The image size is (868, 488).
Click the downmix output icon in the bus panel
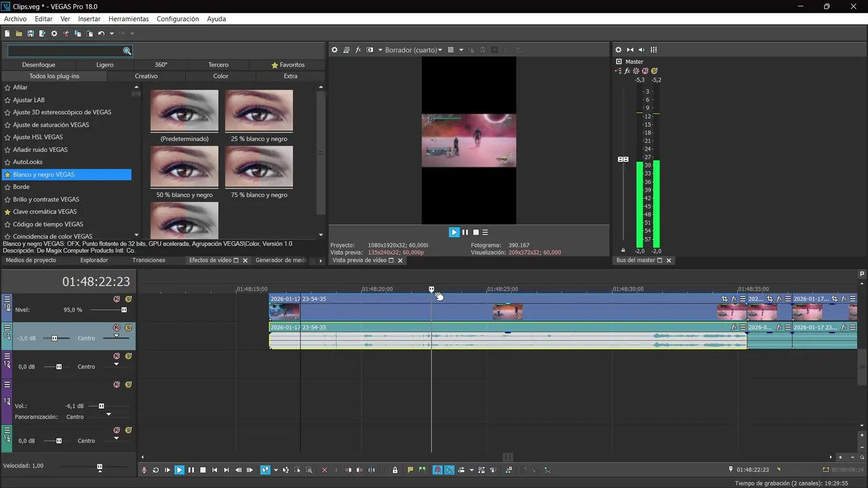point(630,49)
